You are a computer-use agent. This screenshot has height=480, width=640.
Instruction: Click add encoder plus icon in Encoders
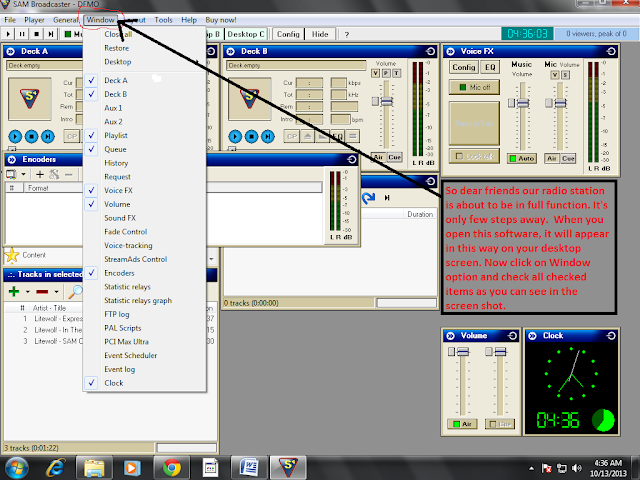point(40,175)
